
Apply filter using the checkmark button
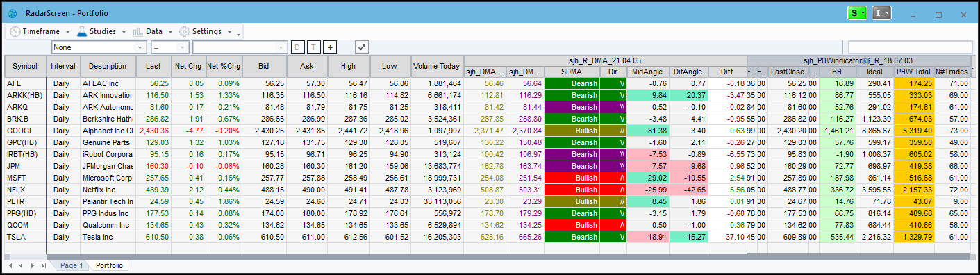(361, 47)
